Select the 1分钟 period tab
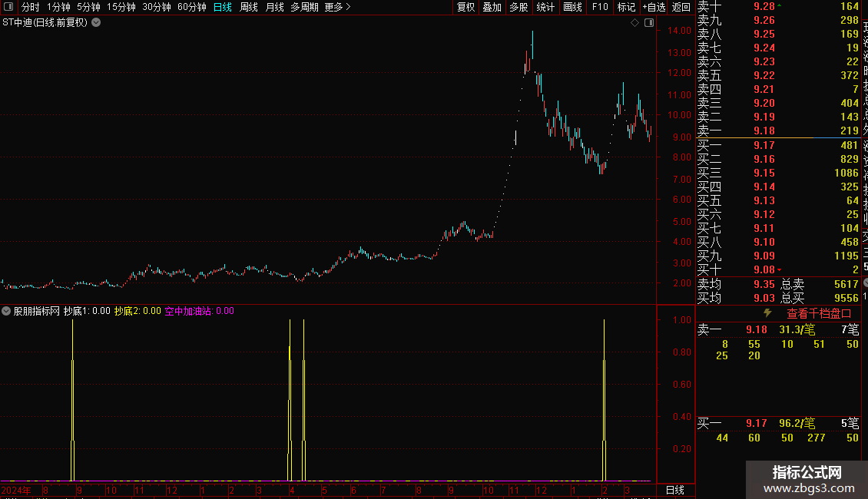This screenshot has width=868, height=499. click(58, 7)
